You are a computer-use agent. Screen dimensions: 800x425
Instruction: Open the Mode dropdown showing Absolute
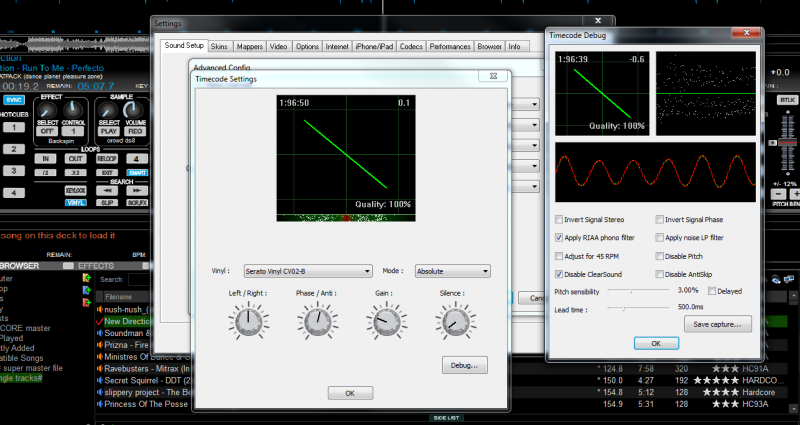coord(451,271)
